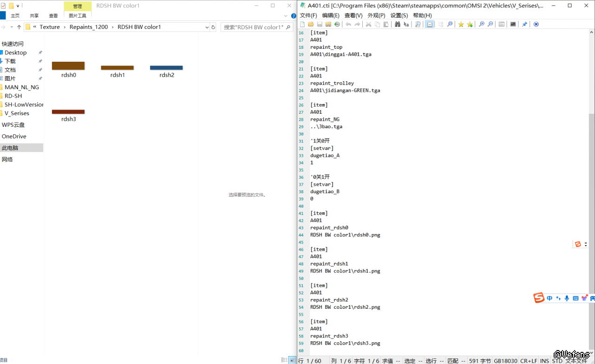Select 快速访问 in the Explorer navigation pane
Screen dimensions: 595x364
click(x=13, y=44)
